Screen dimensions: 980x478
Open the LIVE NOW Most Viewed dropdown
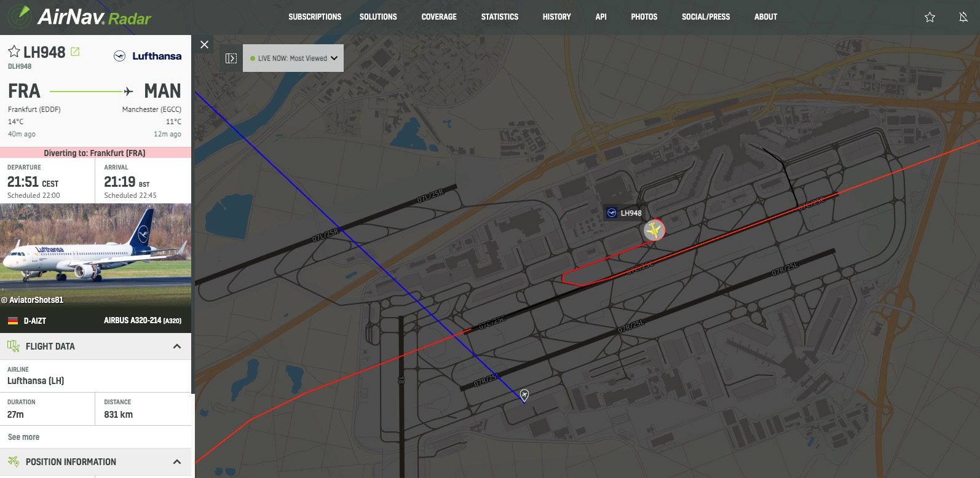point(293,58)
